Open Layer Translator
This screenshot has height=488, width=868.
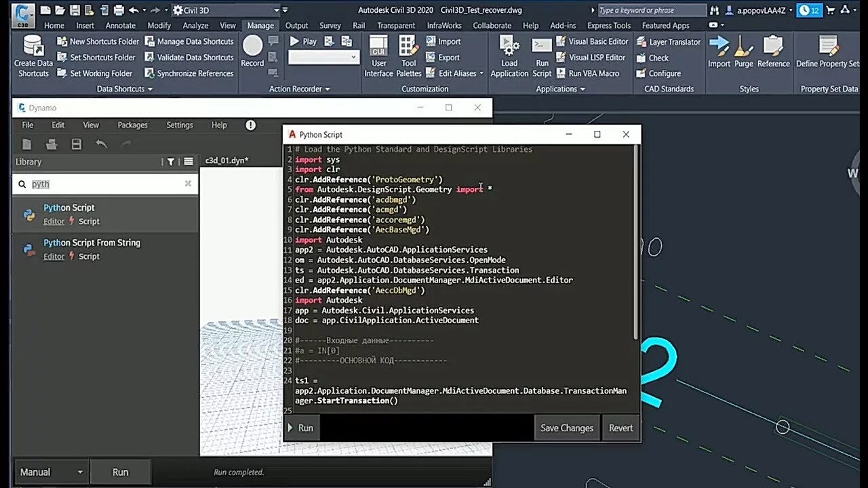(669, 42)
